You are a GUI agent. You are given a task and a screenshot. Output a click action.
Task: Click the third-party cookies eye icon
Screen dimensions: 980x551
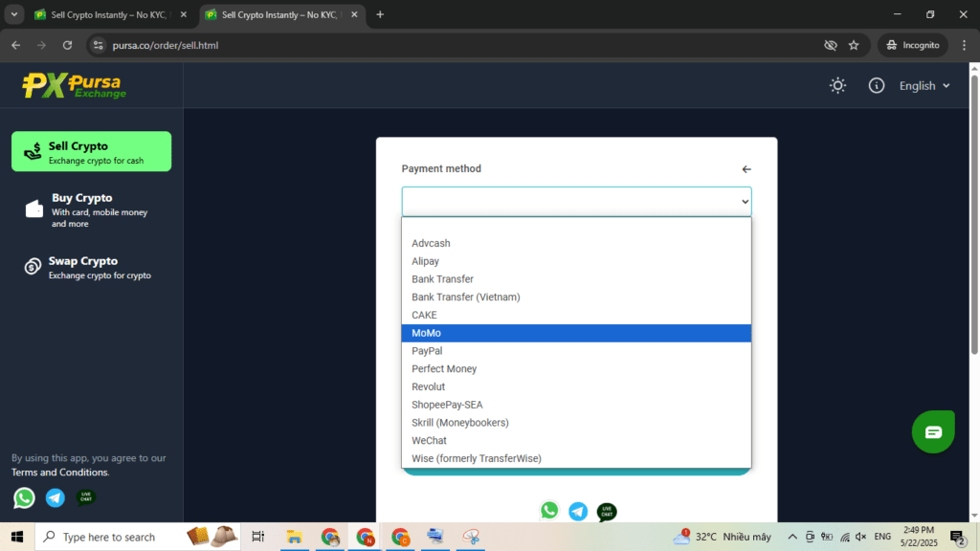(830, 45)
